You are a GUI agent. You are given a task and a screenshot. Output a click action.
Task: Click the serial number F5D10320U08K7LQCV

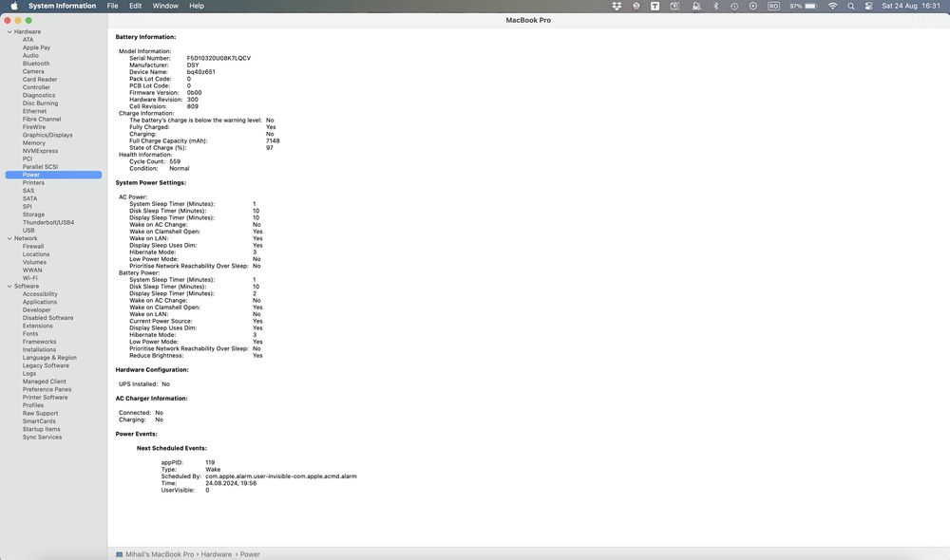click(218, 58)
